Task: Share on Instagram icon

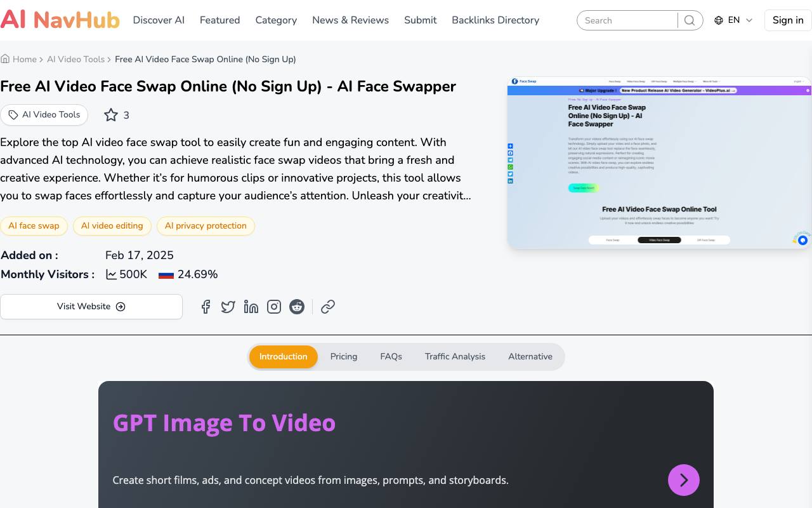Action: [274, 307]
